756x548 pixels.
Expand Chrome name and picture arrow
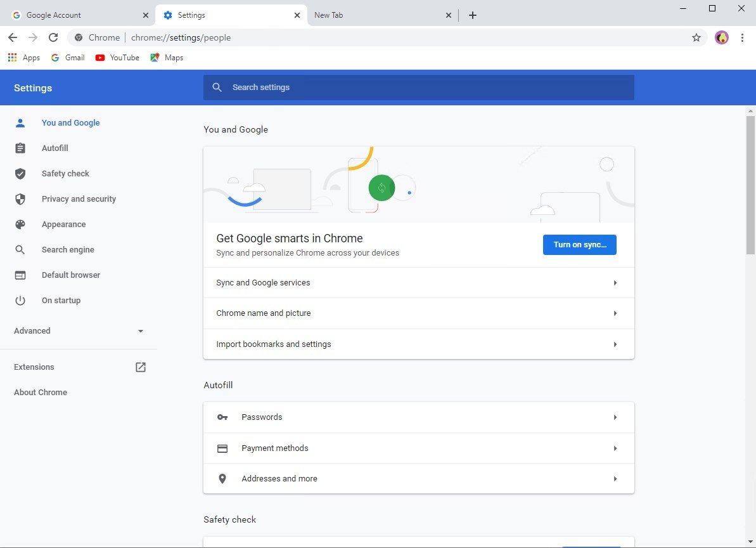(615, 313)
